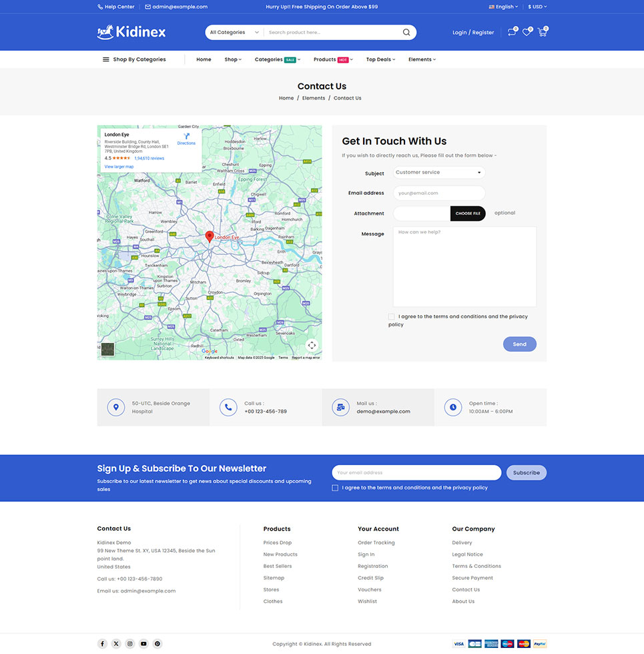Open Wishlist footer link

coord(367,601)
